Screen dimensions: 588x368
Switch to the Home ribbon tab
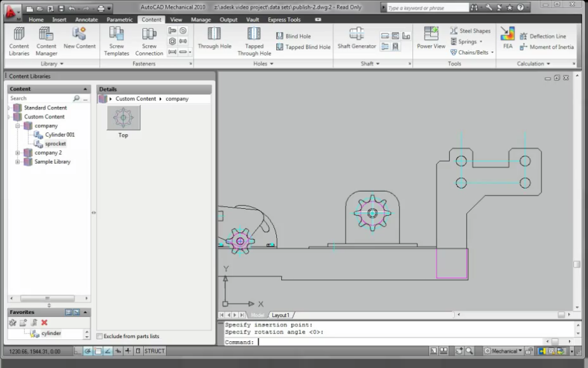[x=36, y=20]
